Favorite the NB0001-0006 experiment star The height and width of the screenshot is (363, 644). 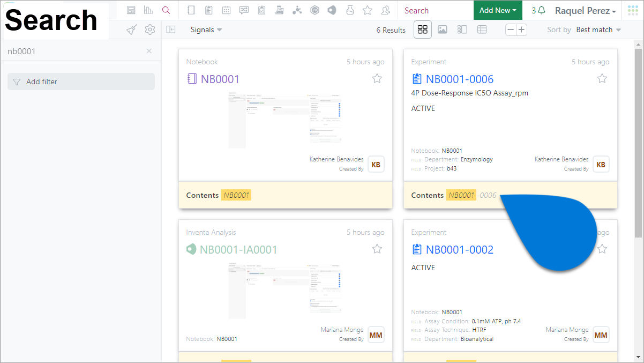tap(602, 79)
